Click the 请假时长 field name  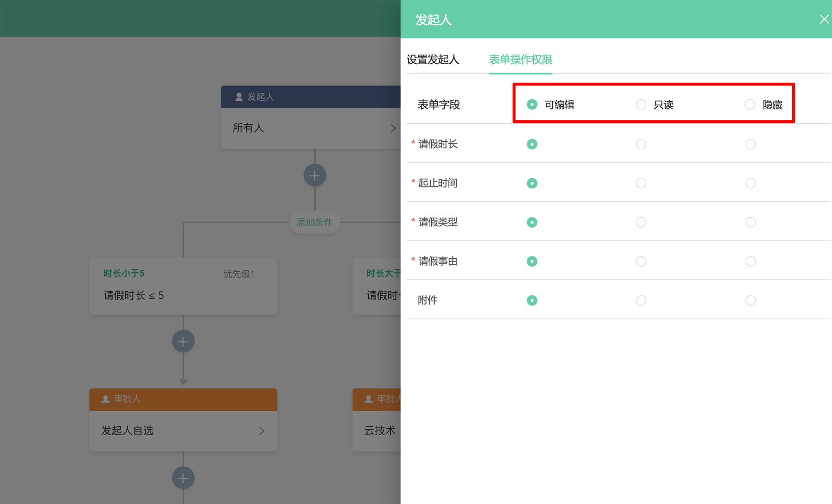click(438, 144)
